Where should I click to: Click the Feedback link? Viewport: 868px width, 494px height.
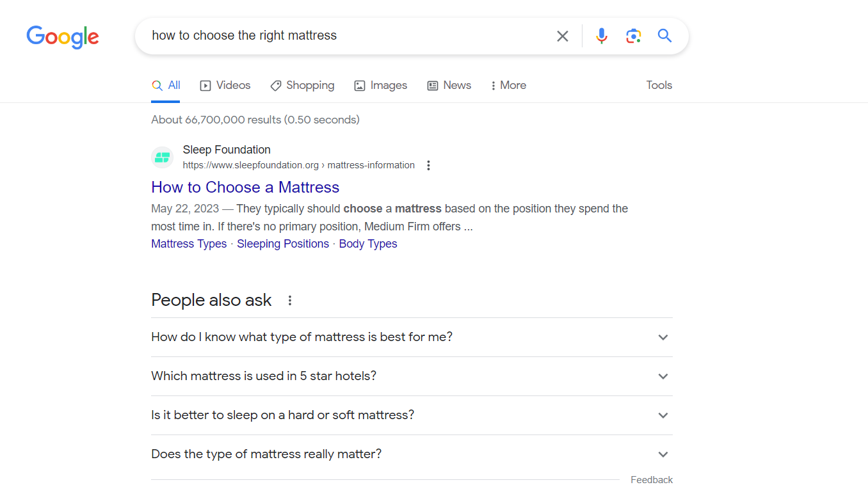(651, 479)
